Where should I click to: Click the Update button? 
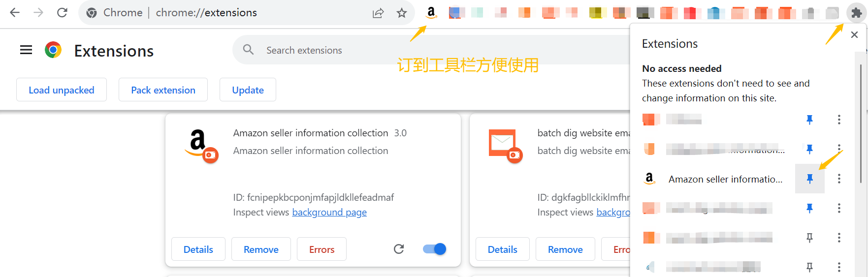pos(248,90)
